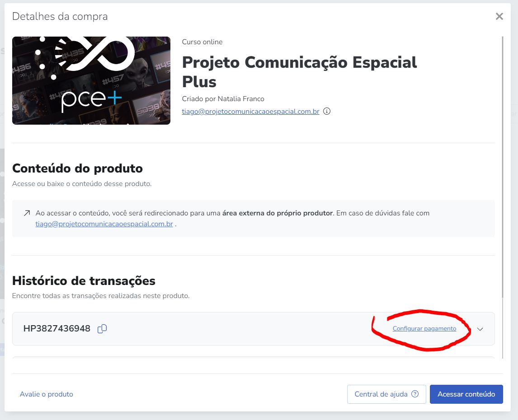The height and width of the screenshot is (420, 518).
Task: Copy the transaction code HP3827436948
Action: (102, 329)
